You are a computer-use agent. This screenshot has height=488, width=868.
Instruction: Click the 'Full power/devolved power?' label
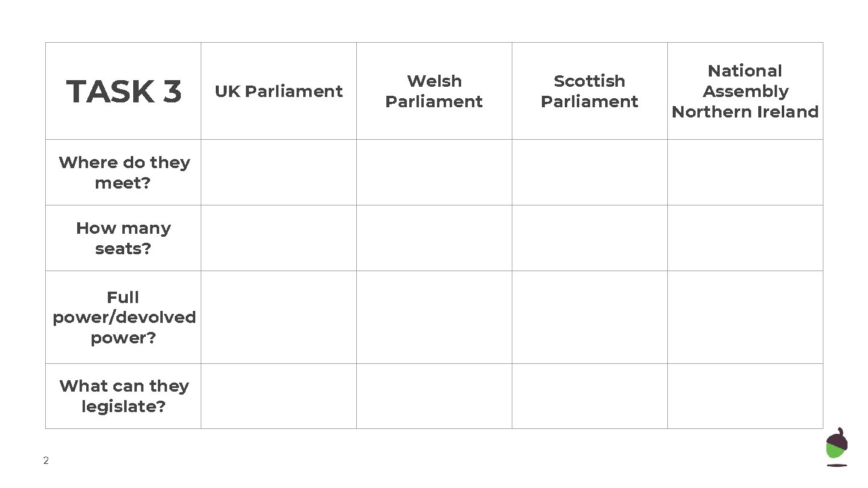pos(124,317)
